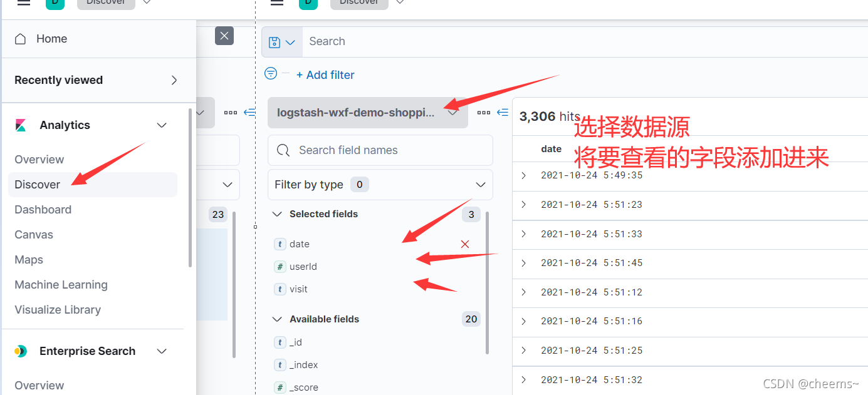This screenshot has width=868, height=395.
Task: Expand the 5:51:23 document row
Action: point(524,205)
